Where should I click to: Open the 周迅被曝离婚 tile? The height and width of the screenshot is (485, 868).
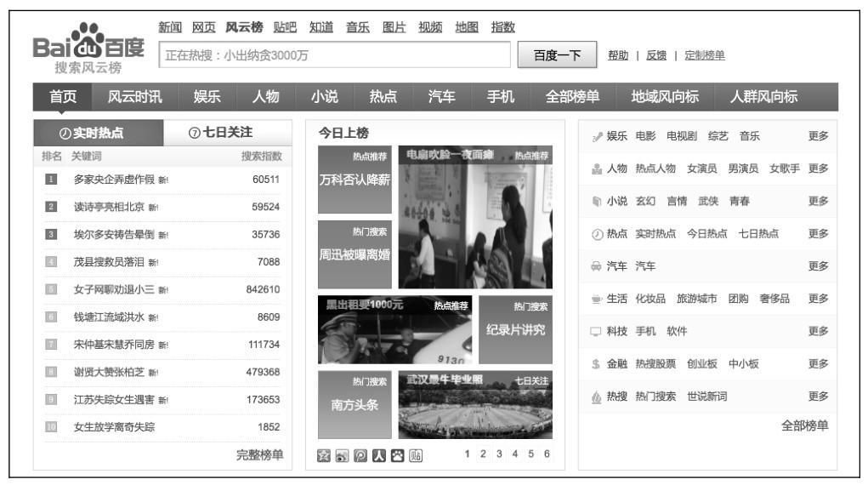coord(355,254)
